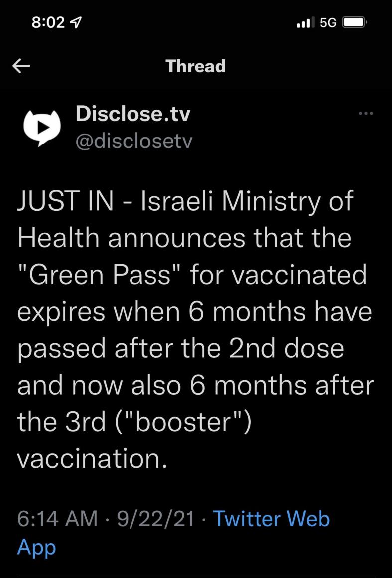Tap the 9/22/21 date

click(x=155, y=519)
